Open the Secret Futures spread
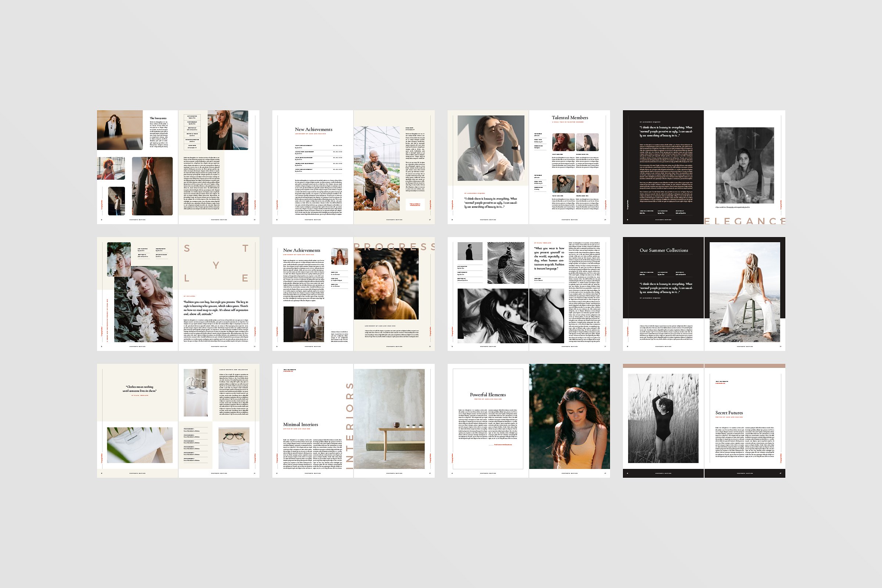 704,420
